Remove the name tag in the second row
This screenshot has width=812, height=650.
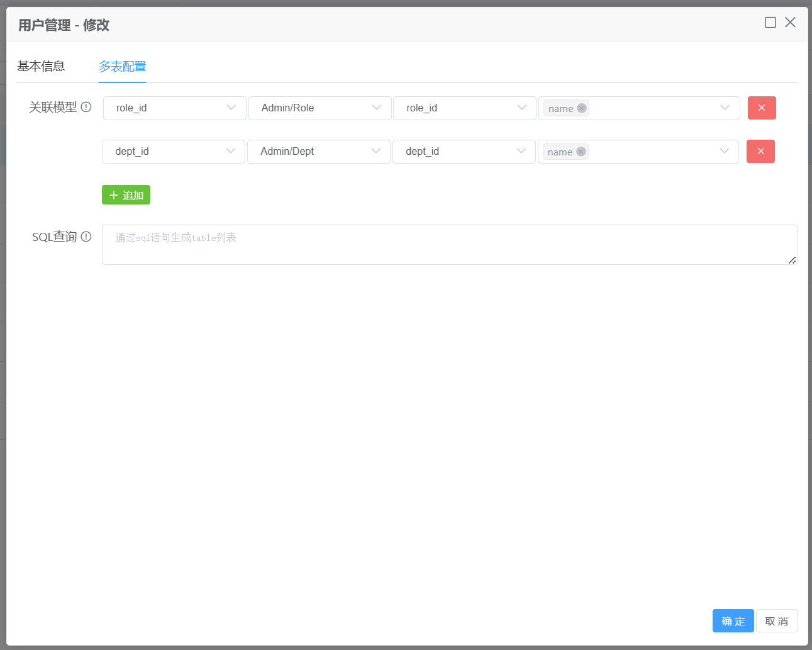click(x=581, y=152)
